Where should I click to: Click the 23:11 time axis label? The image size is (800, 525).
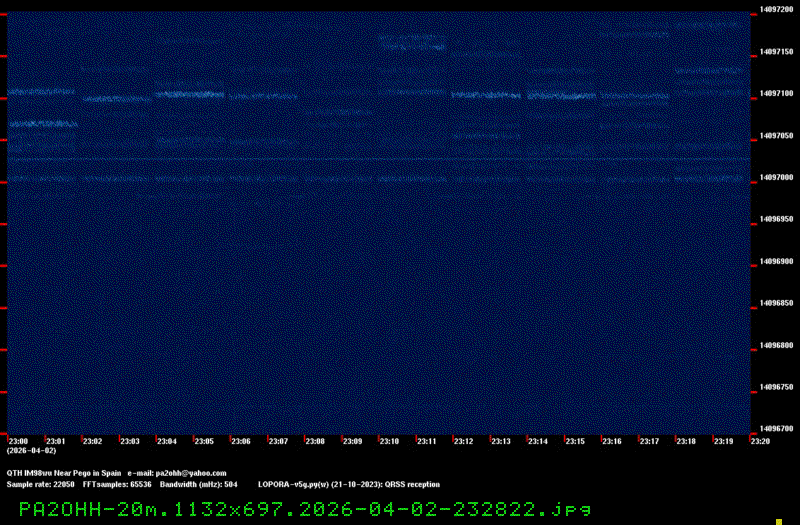click(427, 441)
